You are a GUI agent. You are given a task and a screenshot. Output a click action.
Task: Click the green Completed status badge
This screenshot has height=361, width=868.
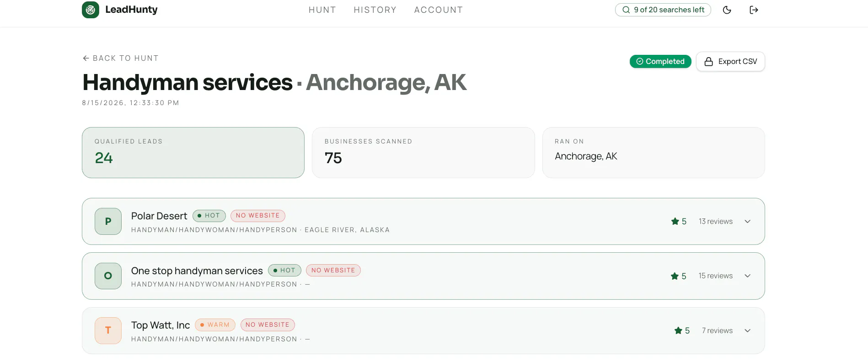click(660, 62)
